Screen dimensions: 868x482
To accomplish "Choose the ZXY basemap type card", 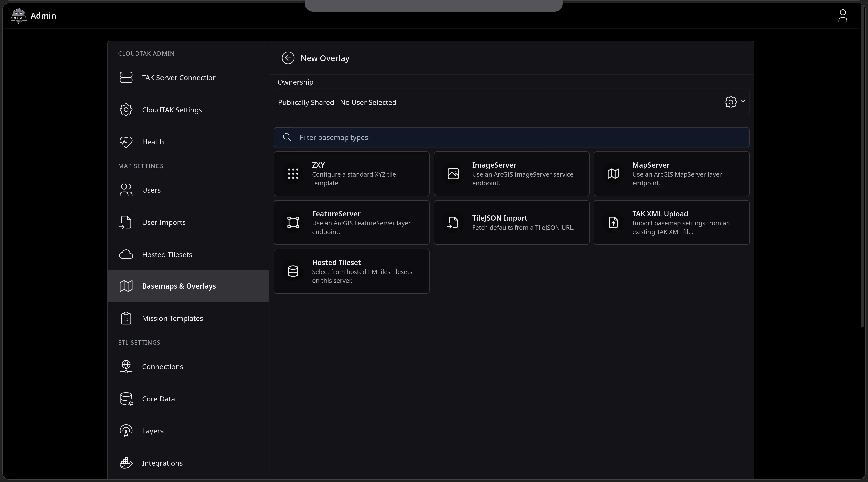I will [351, 174].
